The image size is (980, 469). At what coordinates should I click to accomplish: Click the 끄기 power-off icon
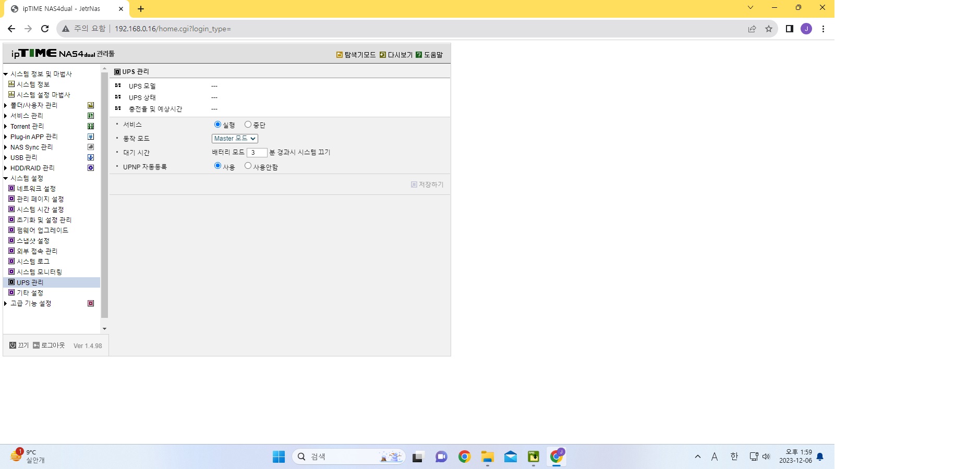[x=13, y=345]
